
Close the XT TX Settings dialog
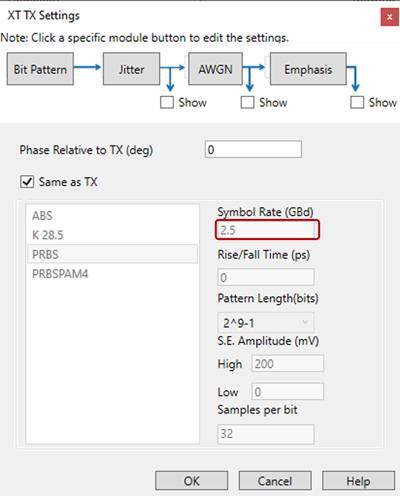click(389, 17)
